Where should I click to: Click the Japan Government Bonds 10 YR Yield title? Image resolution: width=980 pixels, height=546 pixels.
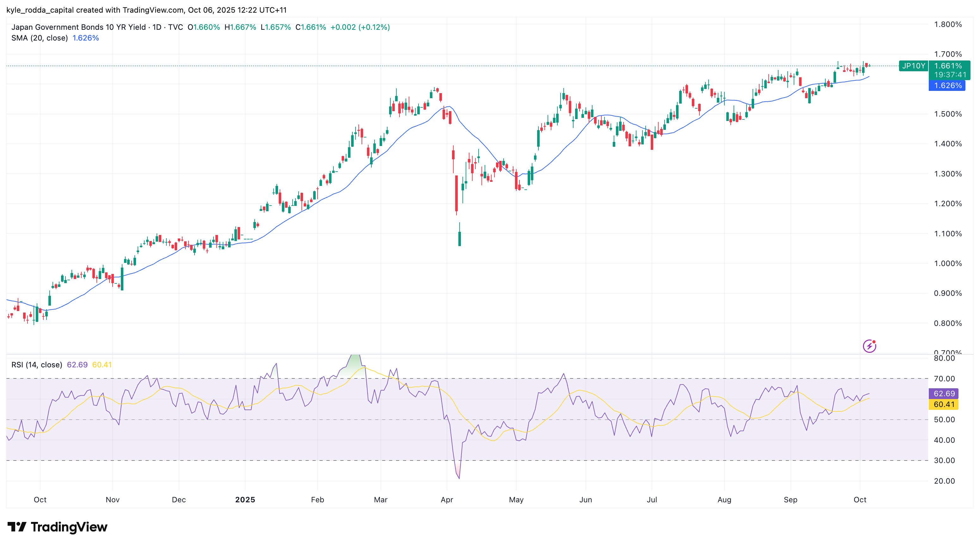pyautogui.click(x=78, y=27)
